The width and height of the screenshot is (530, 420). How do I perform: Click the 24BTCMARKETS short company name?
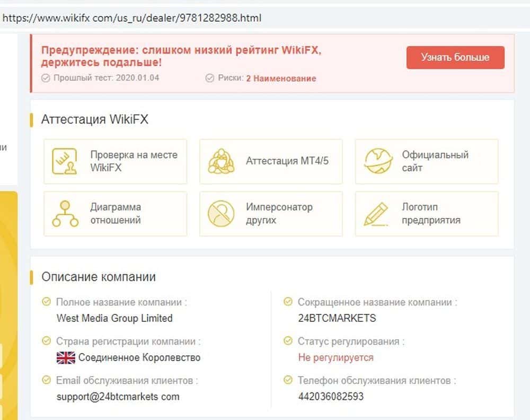coord(337,318)
